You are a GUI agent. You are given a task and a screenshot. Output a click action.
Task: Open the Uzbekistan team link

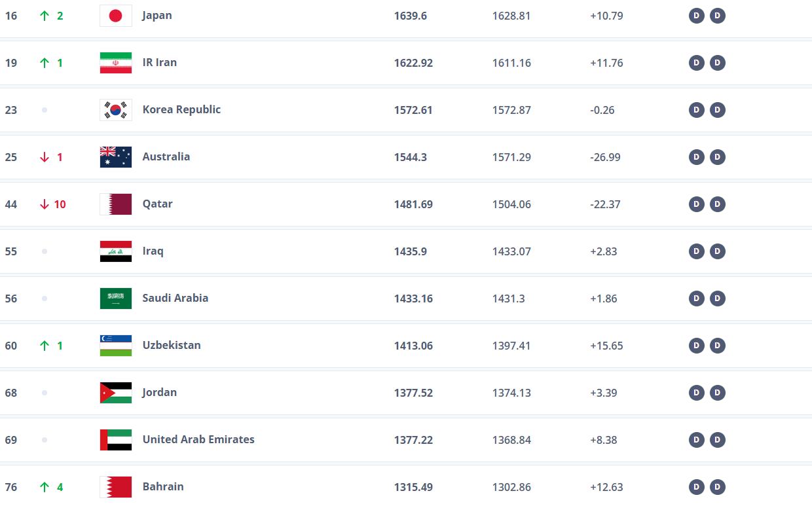pos(172,346)
